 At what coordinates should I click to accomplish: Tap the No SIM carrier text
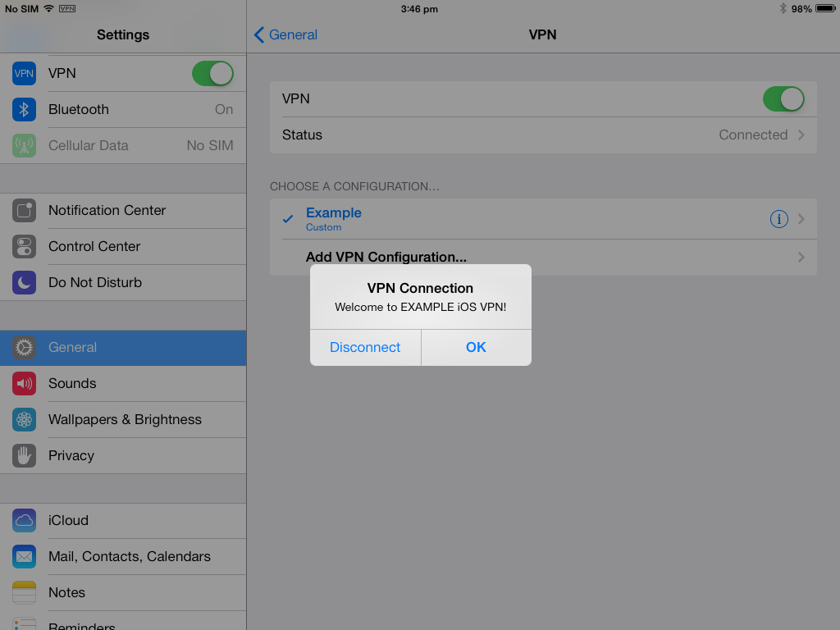[21, 8]
